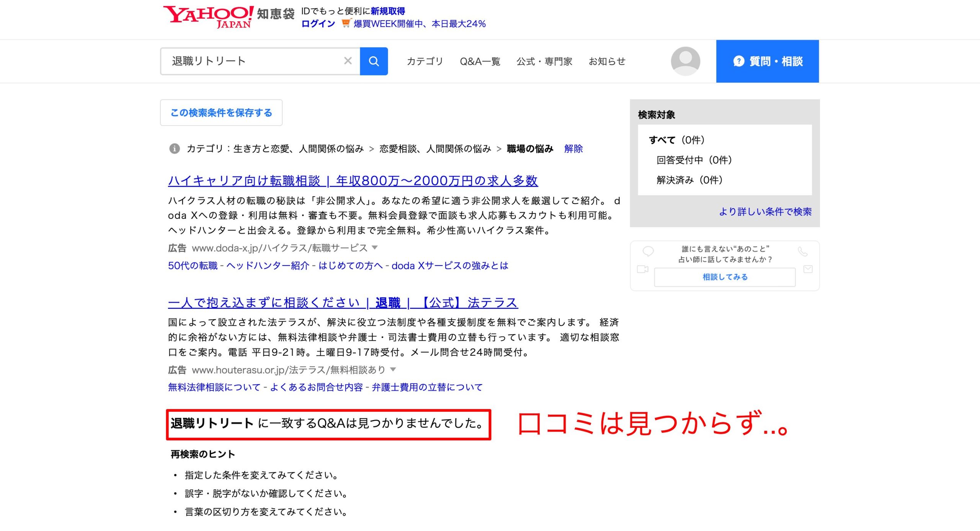Open the カテゴリ menu

425,61
